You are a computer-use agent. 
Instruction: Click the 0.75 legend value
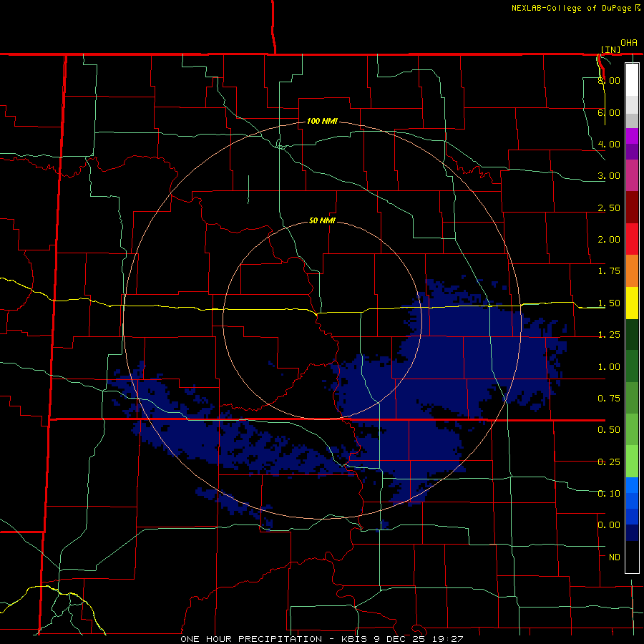point(609,399)
